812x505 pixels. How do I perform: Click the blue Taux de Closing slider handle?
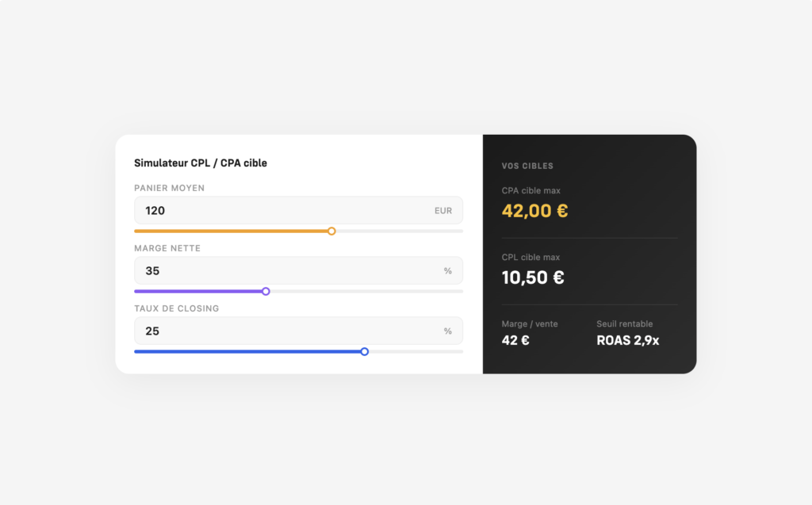click(365, 351)
